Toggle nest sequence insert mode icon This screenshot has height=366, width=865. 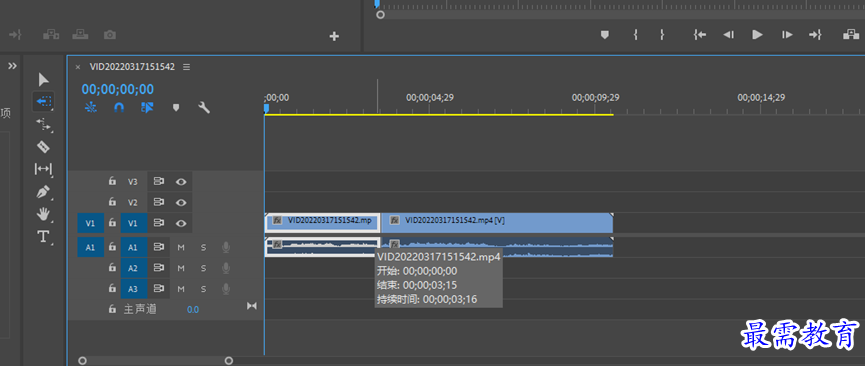coord(90,108)
